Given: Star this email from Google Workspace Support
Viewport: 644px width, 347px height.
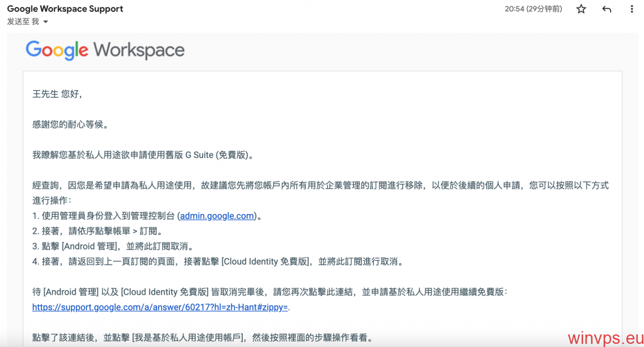Looking at the screenshot, I should [x=580, y=9].
